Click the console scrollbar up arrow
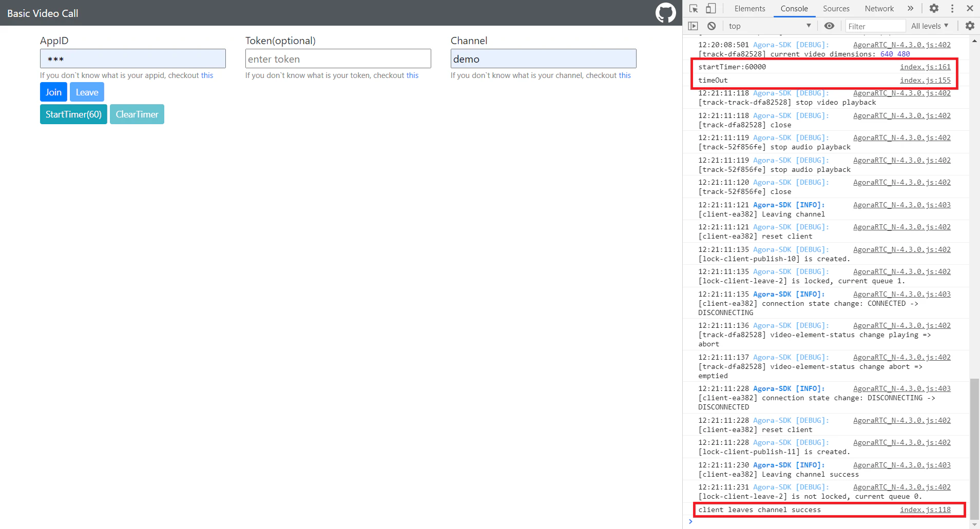Image resolution: width=980 pixels, height=529 pixels. (x=974, y=41)
